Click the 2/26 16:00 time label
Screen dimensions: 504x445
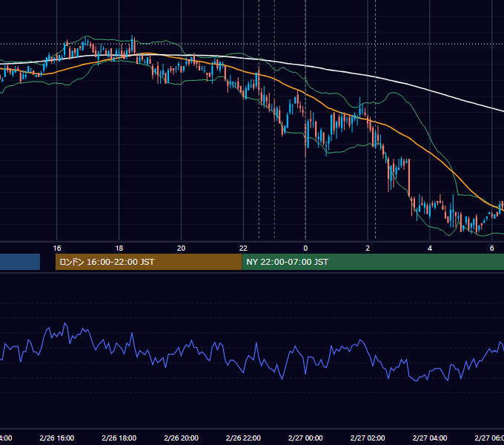pyautogui.click(x=57, y=438)
